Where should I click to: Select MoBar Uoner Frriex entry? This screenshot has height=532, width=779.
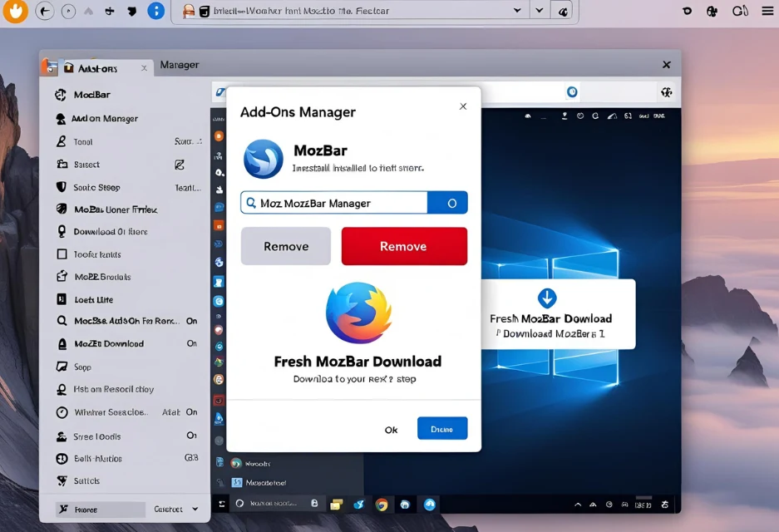pyautogui.click(x=116, y=209)
